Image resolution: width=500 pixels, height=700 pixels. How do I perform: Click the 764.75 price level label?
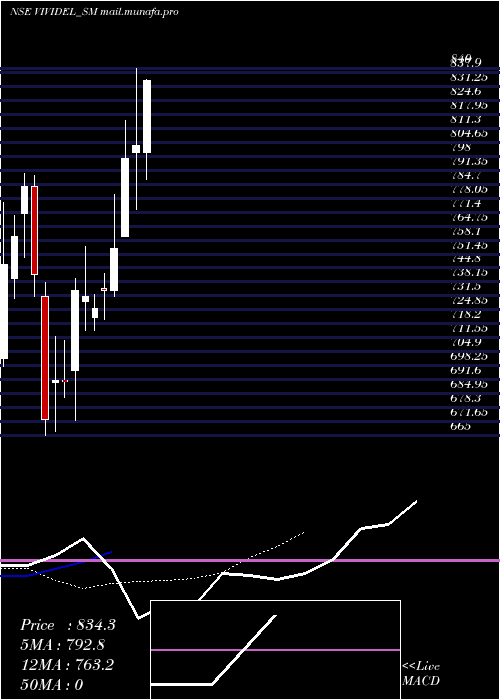(469, 217)
